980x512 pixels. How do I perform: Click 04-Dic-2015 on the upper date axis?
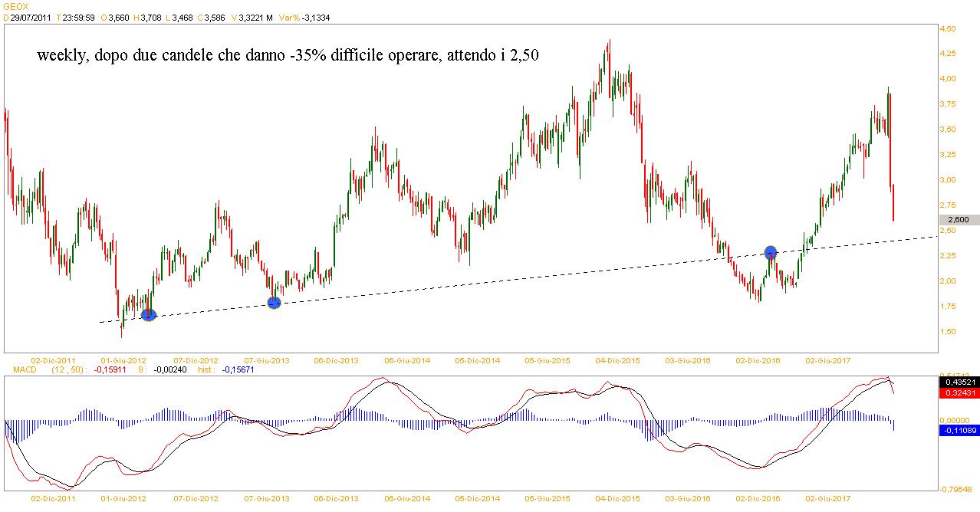618,359
